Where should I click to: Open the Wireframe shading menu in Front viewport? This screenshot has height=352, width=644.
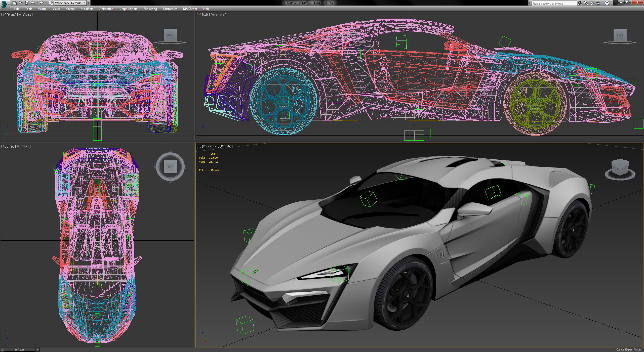click(24, 14)
